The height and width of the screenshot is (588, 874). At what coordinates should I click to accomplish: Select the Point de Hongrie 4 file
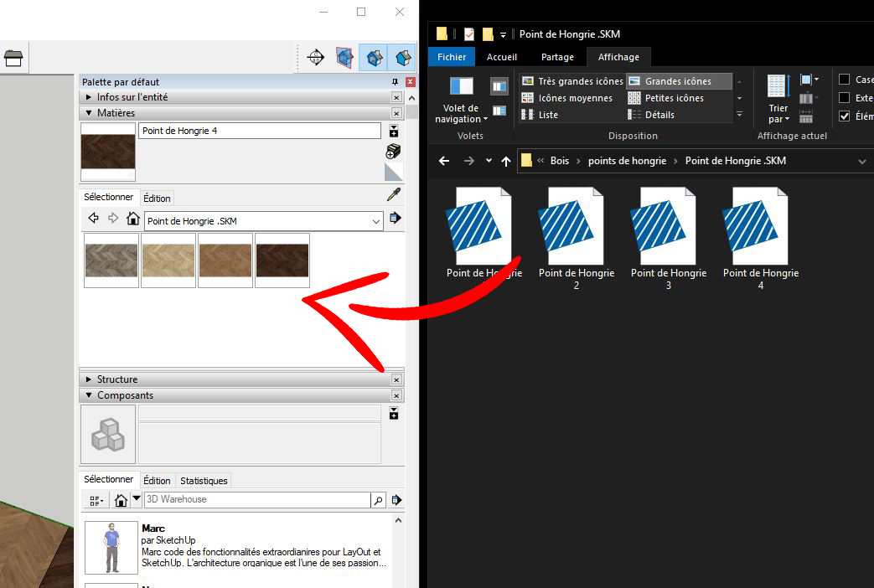tap(761, 239)
